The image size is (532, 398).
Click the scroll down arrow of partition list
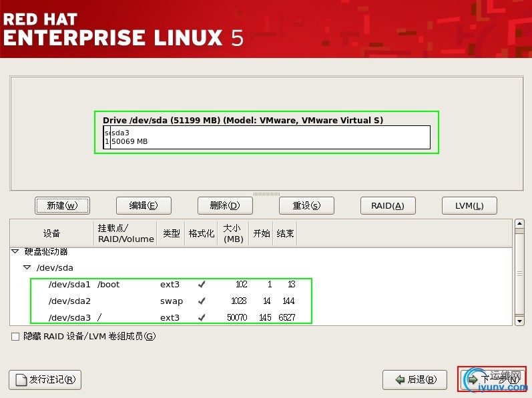point(519,321)
